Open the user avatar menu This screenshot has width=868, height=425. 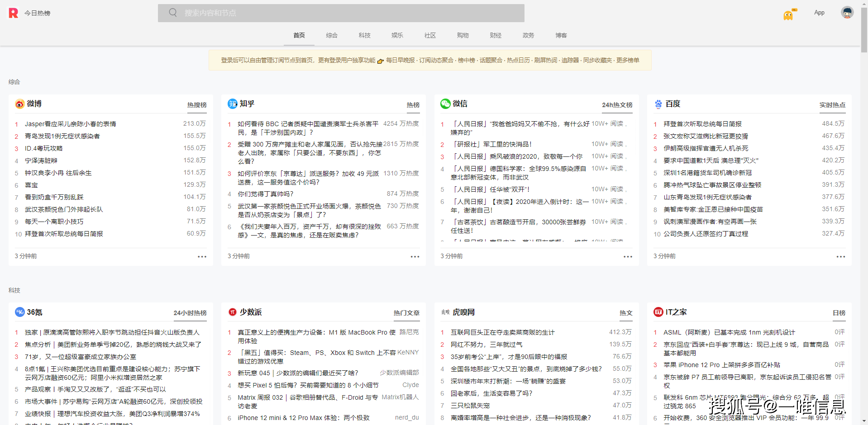(x=847, y=13)
